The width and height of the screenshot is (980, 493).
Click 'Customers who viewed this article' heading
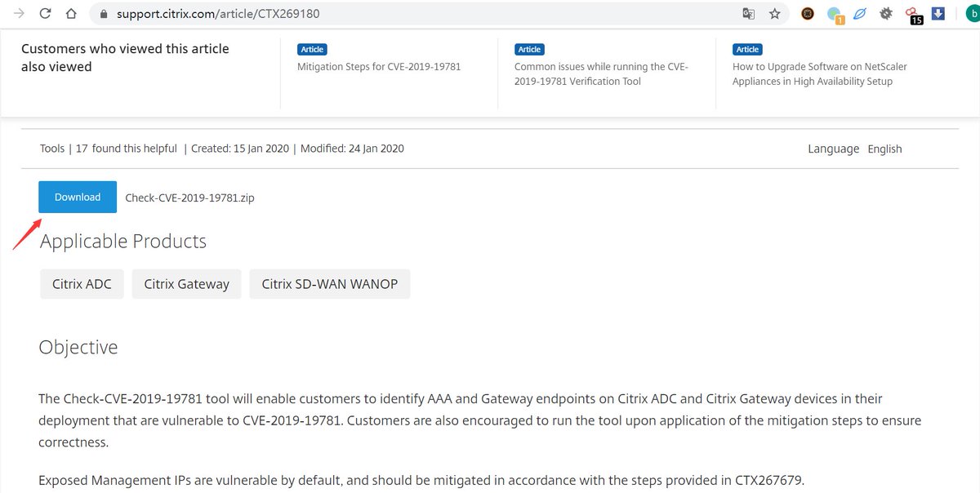point(125,58)
